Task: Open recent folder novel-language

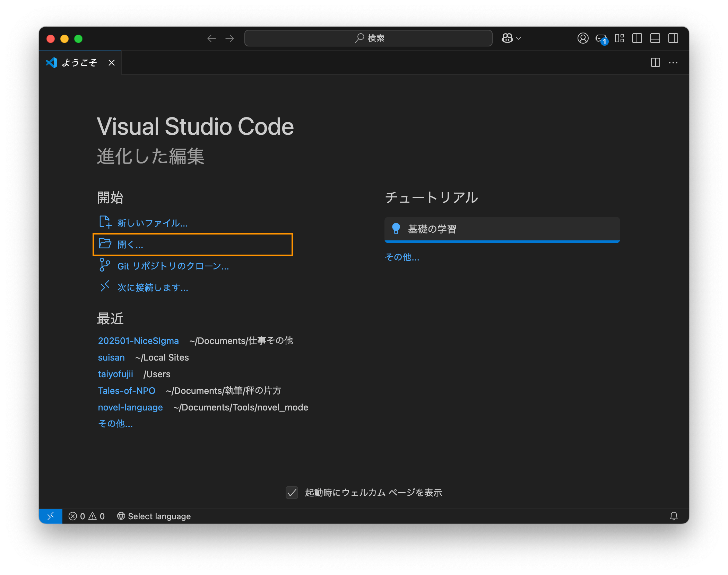Action: click(x=130, y=407)
